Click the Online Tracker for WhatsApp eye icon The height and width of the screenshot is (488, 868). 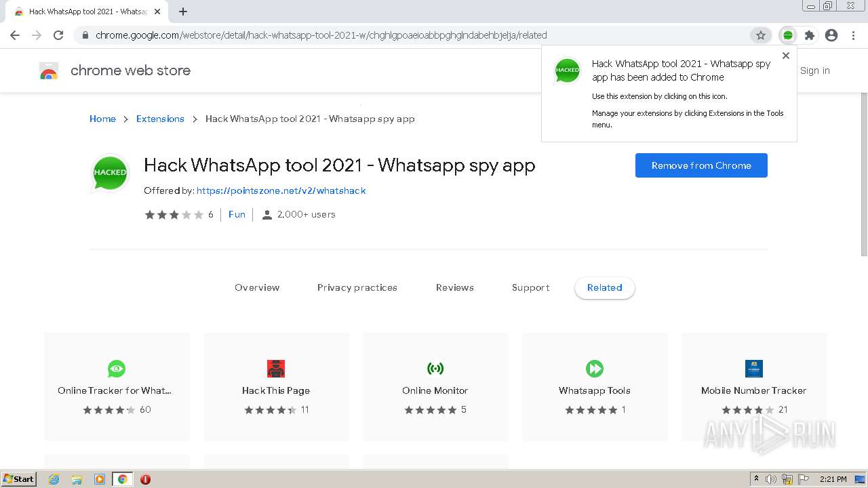(x=117, y=369)
